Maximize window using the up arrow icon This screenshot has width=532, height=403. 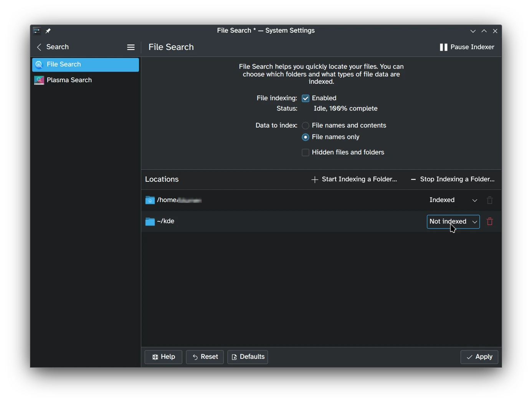[x=484, y=31]
